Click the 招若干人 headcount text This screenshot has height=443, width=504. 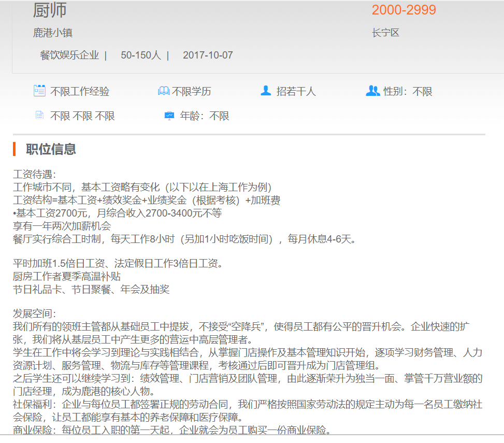296,92
